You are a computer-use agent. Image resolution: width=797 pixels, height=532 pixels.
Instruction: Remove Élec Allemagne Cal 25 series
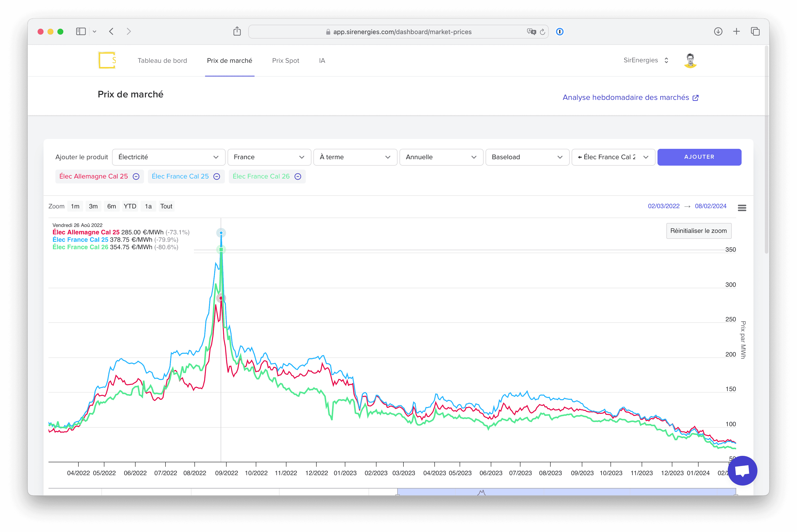click(136, 177)
